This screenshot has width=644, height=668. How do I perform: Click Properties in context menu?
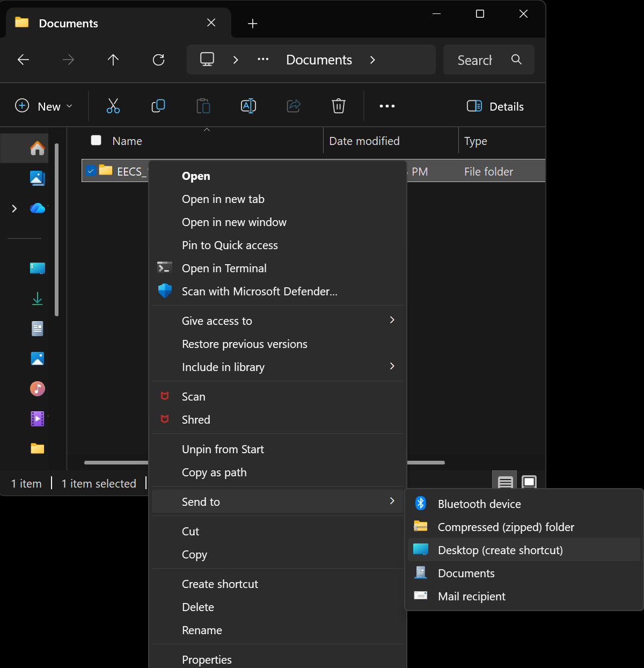(x=277, y=660)
